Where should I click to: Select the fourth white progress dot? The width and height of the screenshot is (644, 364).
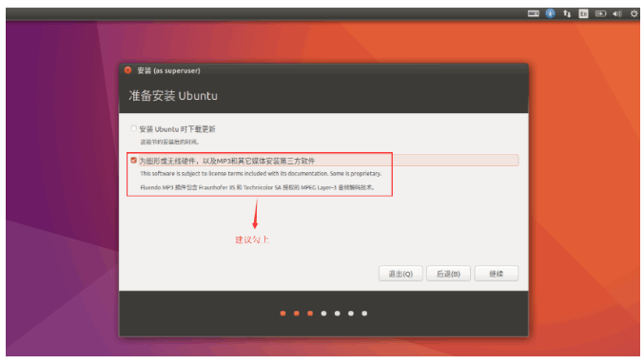(x=323, y=314)
